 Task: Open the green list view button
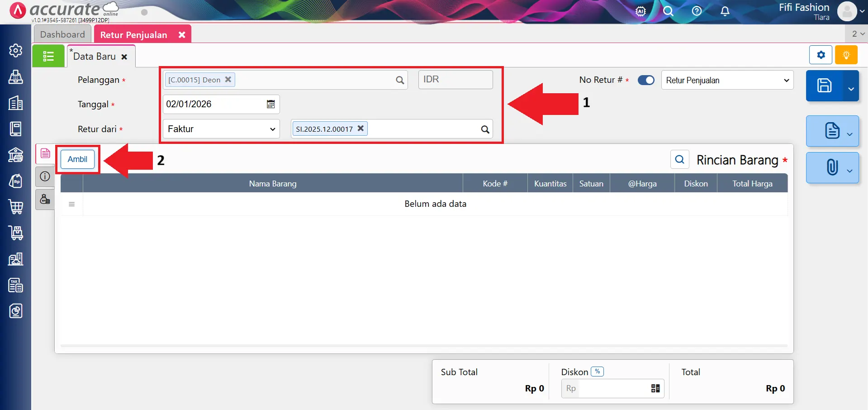[48, 56]
